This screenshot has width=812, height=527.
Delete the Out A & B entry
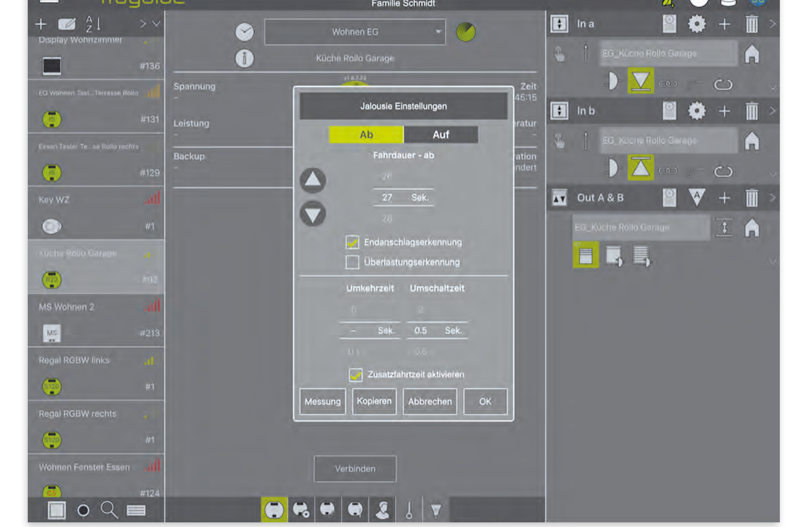click(x=752, y=198)
